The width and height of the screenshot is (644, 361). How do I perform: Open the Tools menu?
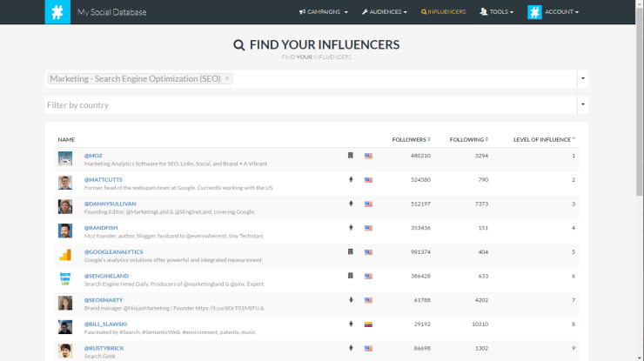pyautogui.click(x=497, y=12)
